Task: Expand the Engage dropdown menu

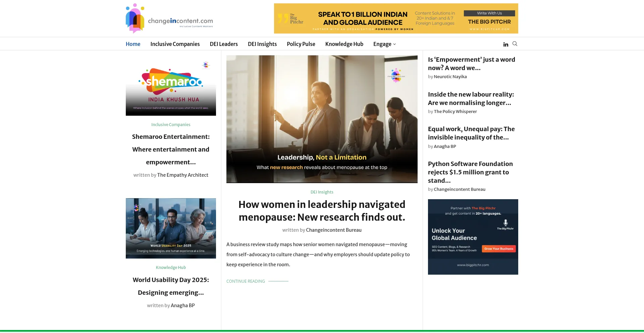Action: 384,44
